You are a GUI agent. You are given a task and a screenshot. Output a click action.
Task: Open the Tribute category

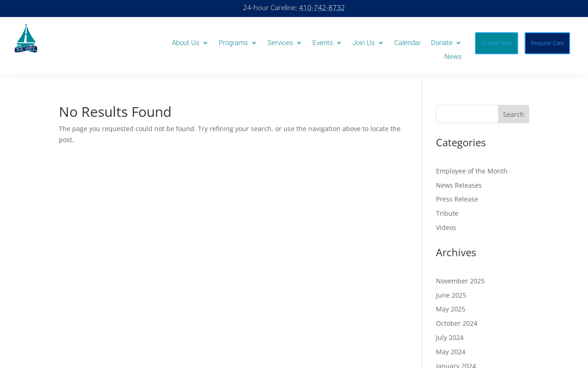click(x=447, y=213)
